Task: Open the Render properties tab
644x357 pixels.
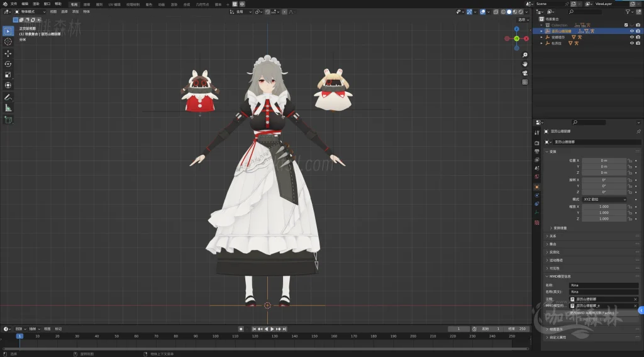Action: coord(537,143)
